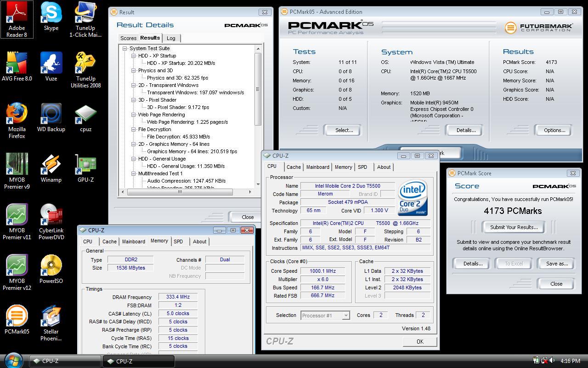588x368 pixels.
Task: Open AVG Free 8.0 desktop icon
Action: (17, 67)
